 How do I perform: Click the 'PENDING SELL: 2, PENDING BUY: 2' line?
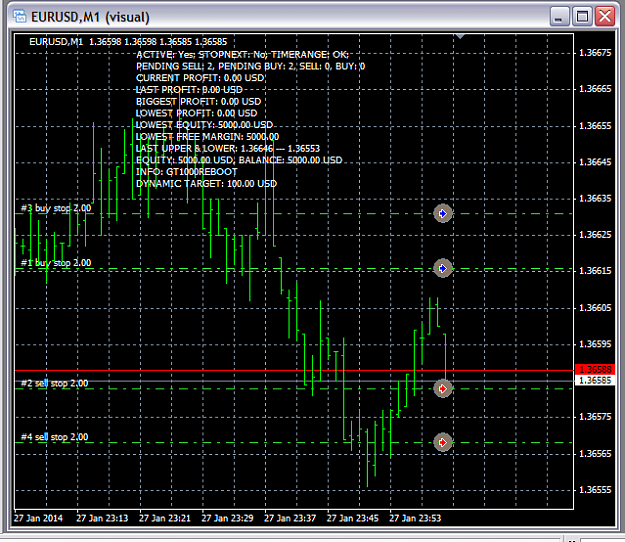pyautogui.click(x=250, y=66)
